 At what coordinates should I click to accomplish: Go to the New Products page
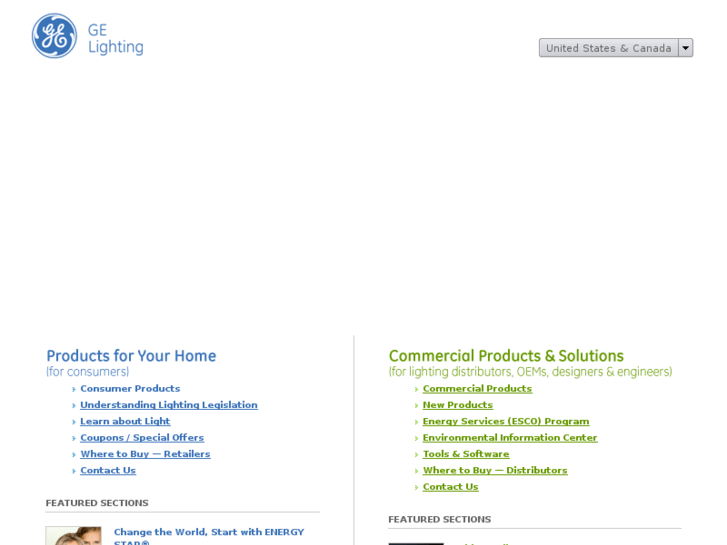457,405
